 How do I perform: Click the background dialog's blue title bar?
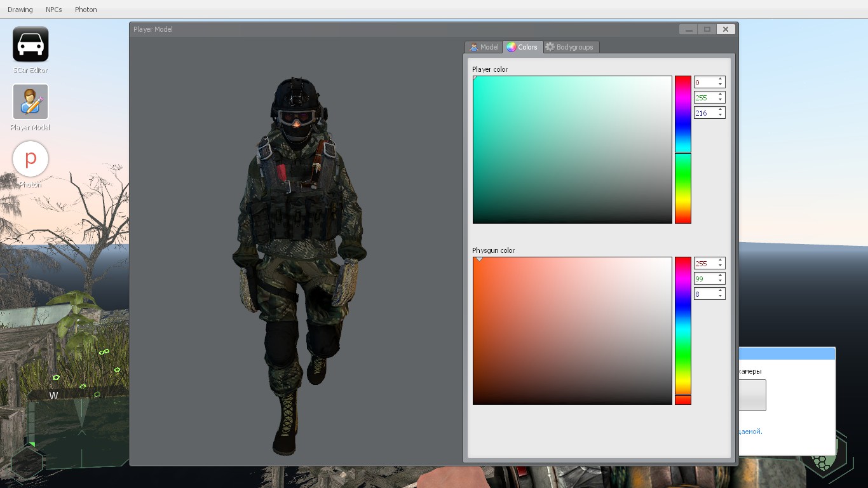tap(787, 354)
